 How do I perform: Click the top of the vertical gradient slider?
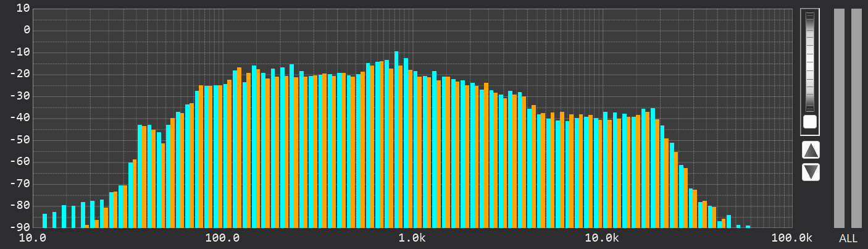click(810, 15)
